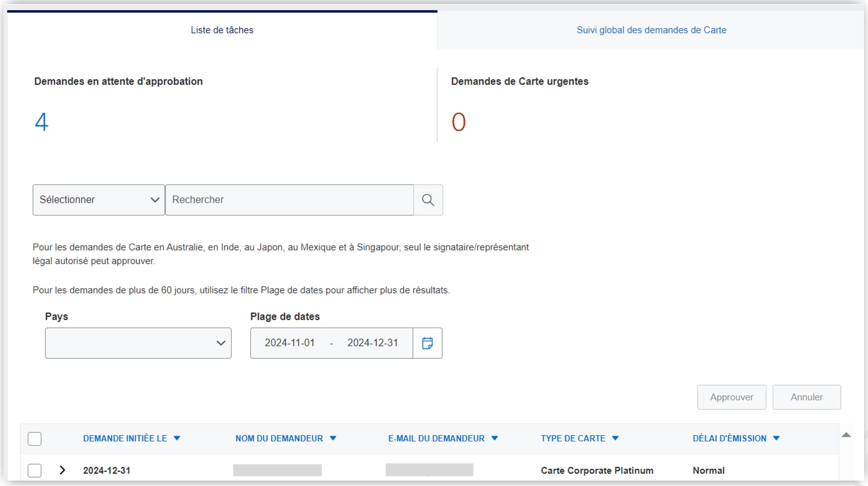Click the Annuler button
868x486 pixels.
[x=806, y=397]
